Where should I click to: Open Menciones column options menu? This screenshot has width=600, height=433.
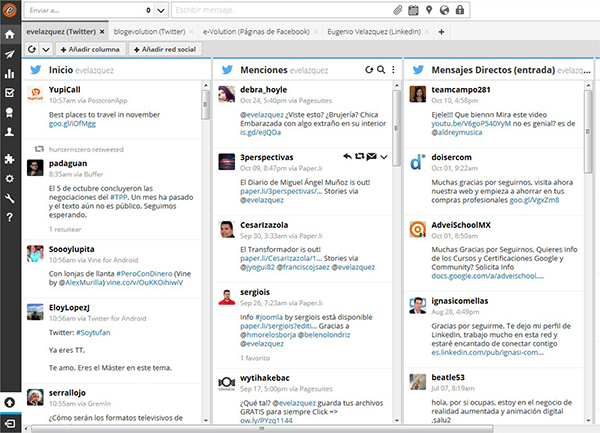pyautogui.click(x=393, y=70)
